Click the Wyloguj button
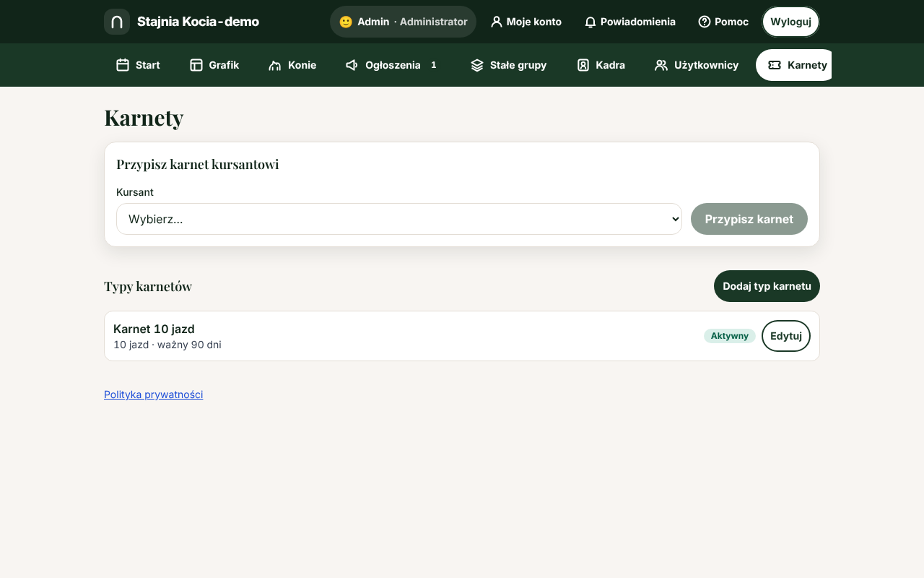The image size is (924, 578). tap(790, 22)
